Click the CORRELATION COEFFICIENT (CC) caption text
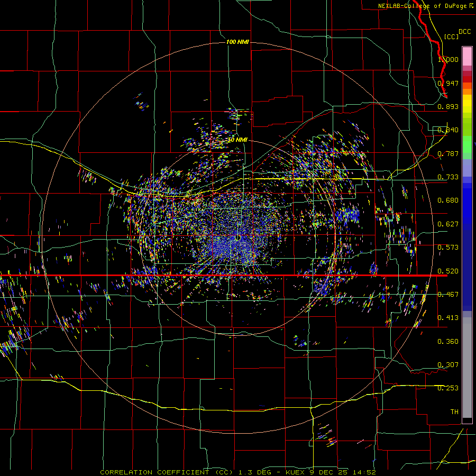The image size is (476, 476). click(x=167, y=472)
